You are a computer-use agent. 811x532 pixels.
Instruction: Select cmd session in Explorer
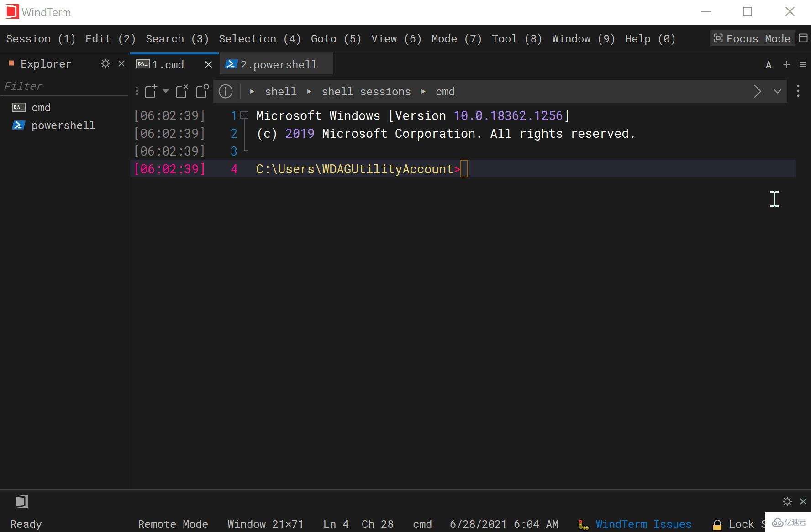click(41, 108)
